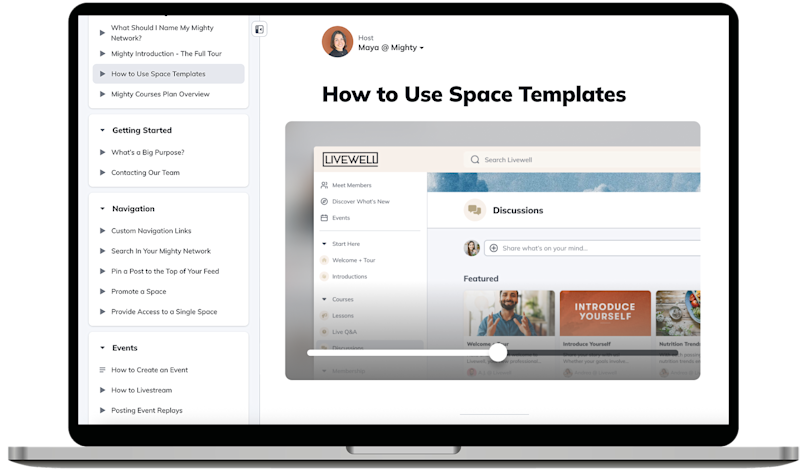Click the Search Livewell field
This screenshot has height=470, width=800.
tap(582, 160)
